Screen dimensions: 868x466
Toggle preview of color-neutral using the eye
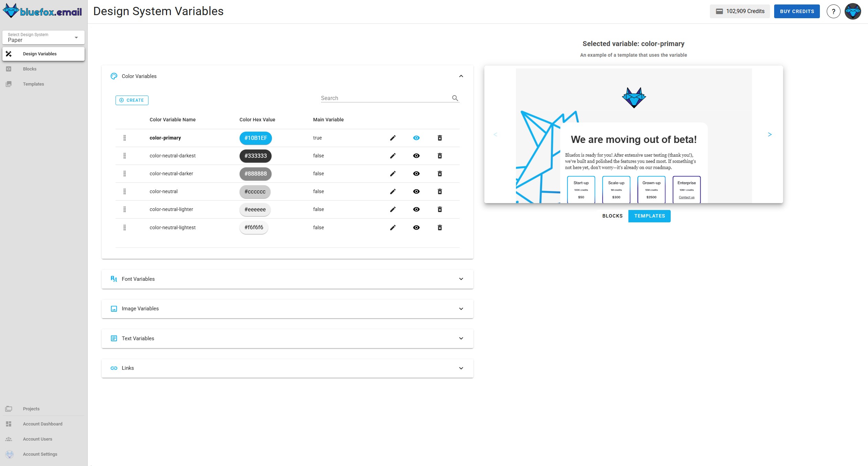click(x=416, y=191)
